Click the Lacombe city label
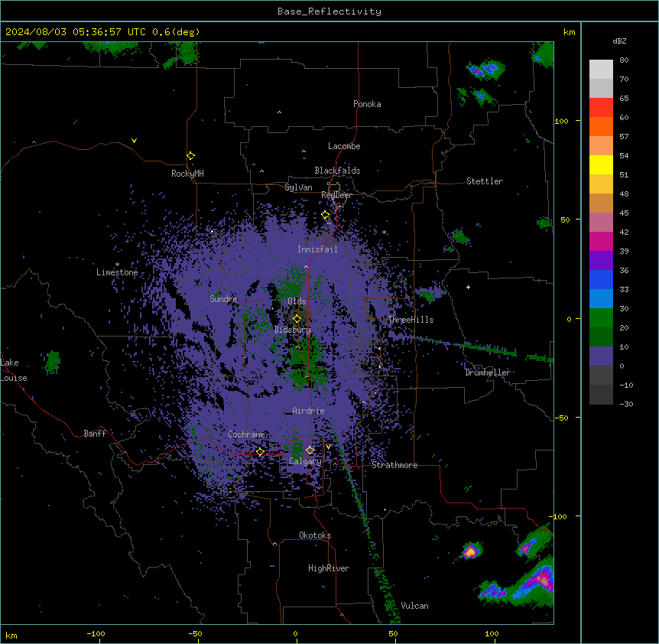Image resolution: width=659 pixels, height=644 pixels. point(344,146)
